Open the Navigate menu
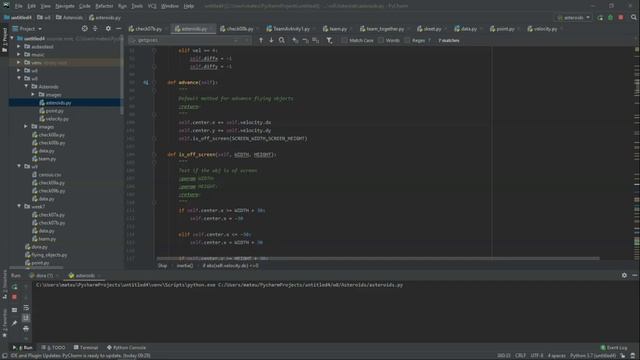Image resolution: width=640 pixels, height=360 pixels. pyautogui.click(x=65, y=6)
